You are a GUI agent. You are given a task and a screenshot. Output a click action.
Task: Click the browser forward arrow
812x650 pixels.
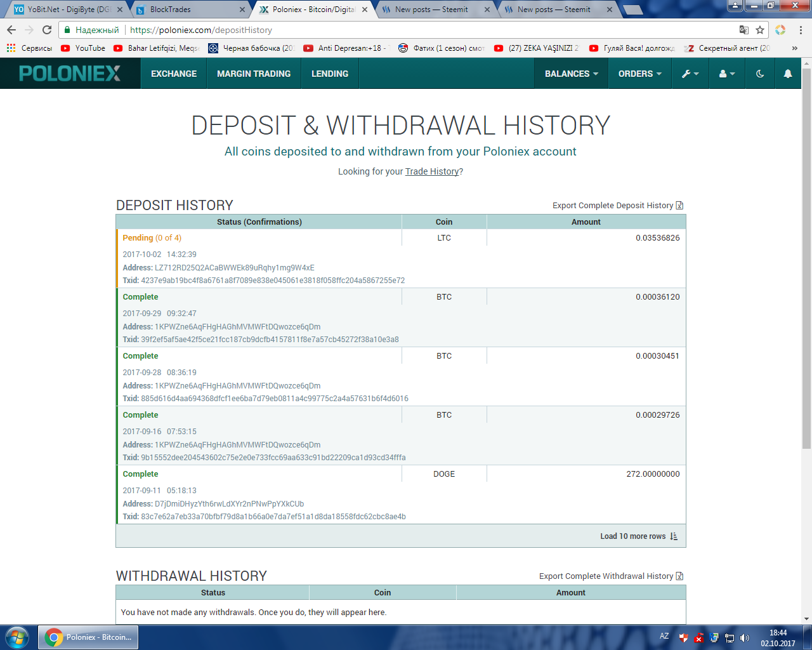[29, 30]
